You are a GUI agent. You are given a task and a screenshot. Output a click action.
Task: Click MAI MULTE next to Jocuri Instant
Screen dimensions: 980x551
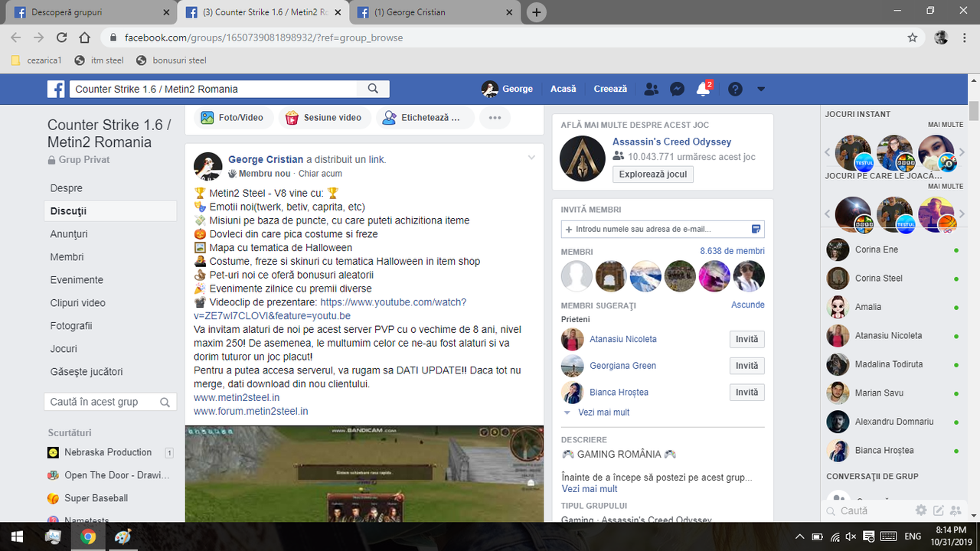[x=946, y=124]
